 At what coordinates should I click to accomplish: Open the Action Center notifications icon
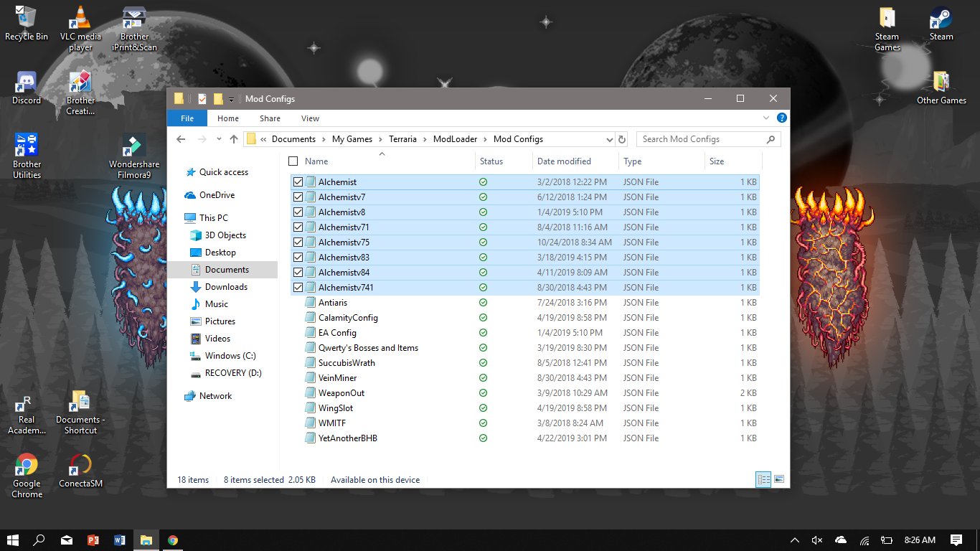956,540
